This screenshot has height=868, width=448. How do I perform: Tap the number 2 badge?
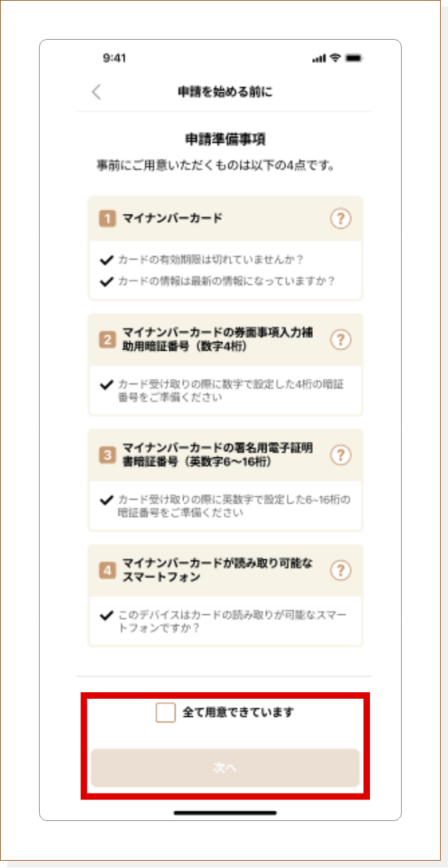click(x=107, y=340)
